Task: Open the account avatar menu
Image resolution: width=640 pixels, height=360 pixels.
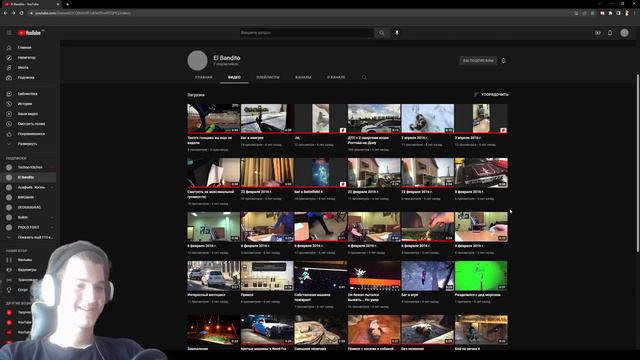Action: pyautogui.click(x=624, y=33)
